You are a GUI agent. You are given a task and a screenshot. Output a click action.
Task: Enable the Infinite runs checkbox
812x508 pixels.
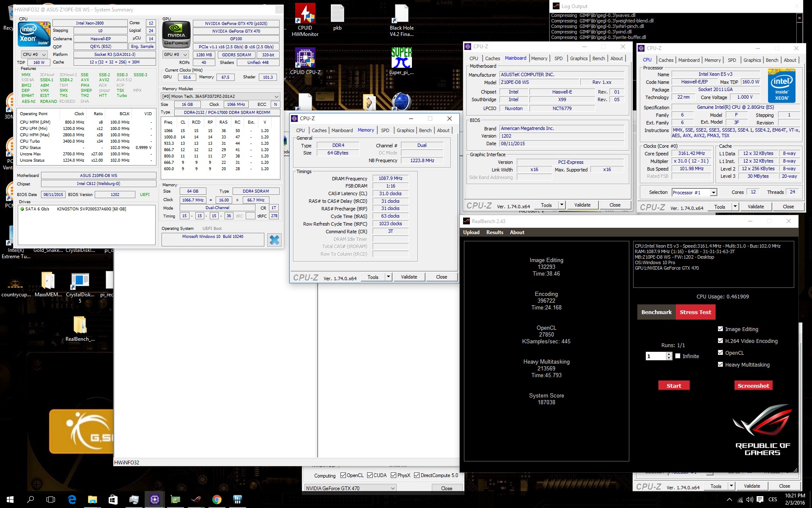tap(678, 356)
